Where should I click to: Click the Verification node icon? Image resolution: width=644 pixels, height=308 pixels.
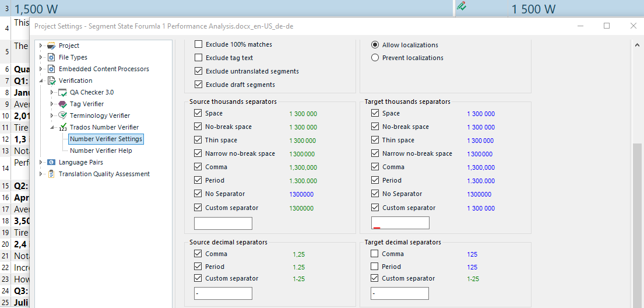(x=51, y=81)
